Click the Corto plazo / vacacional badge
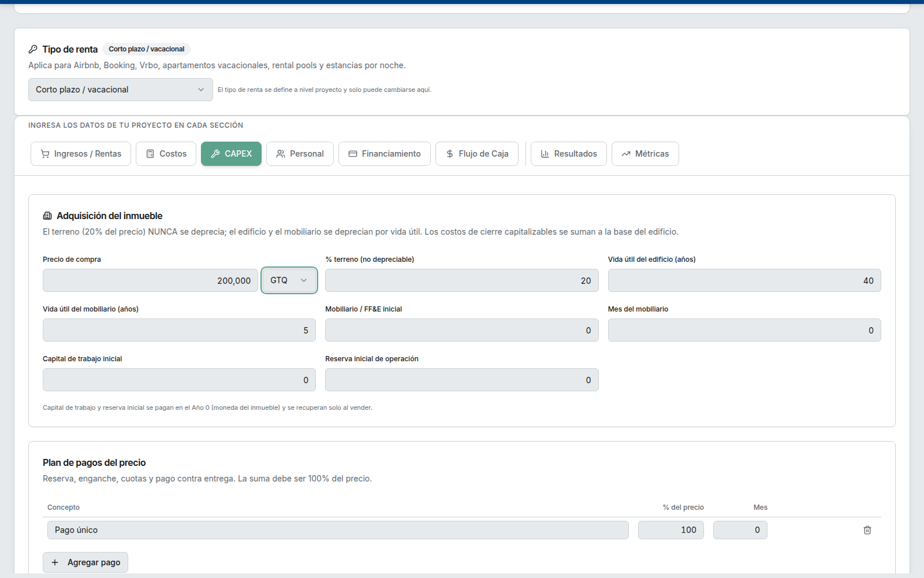The width and height of the screenshot is (924, 578). [x=147, y=49]
